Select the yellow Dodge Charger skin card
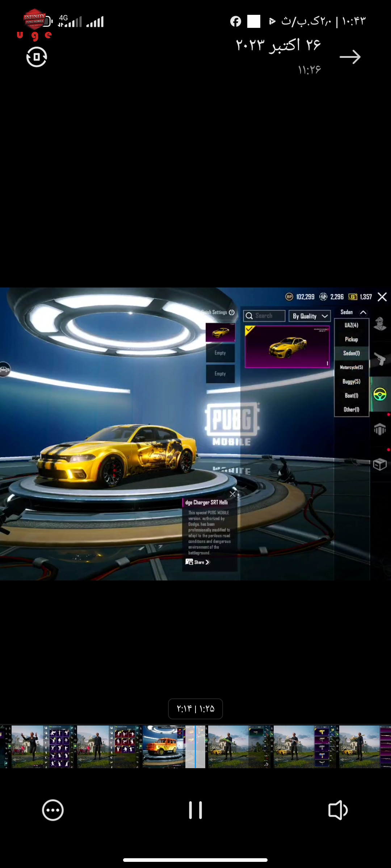This screenshot has height=868, width=391. pyautogui.click(x=287, y=347)
